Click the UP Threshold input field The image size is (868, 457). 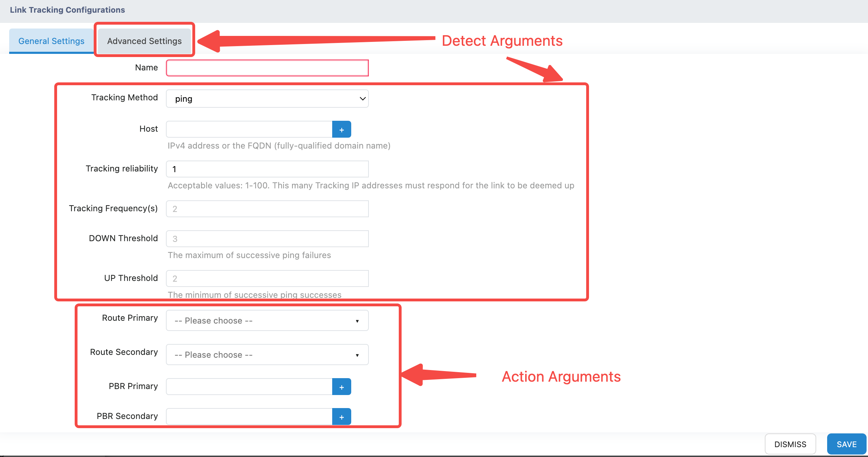[x=267, y=278]
